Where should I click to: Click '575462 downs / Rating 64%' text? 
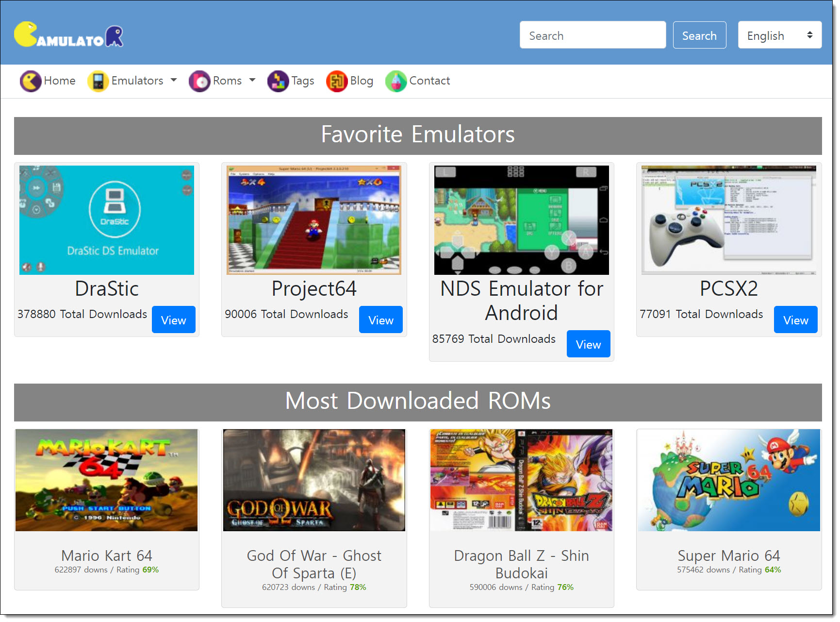729,570
